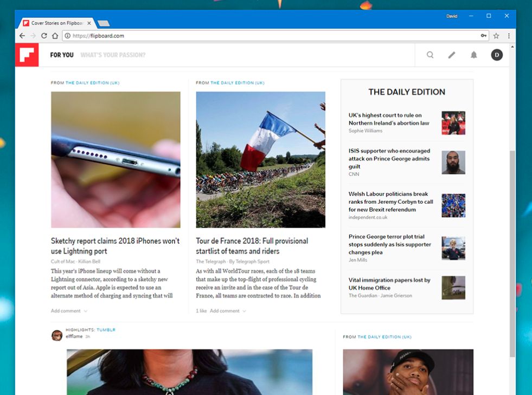
Task: Click the Flipboard red logo icon
Action: [27, 55]
